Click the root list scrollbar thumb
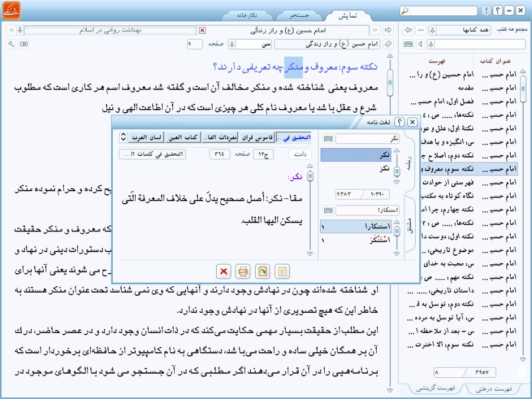Image resolution: width=532 pixels, height=399 pixels. 397,172
